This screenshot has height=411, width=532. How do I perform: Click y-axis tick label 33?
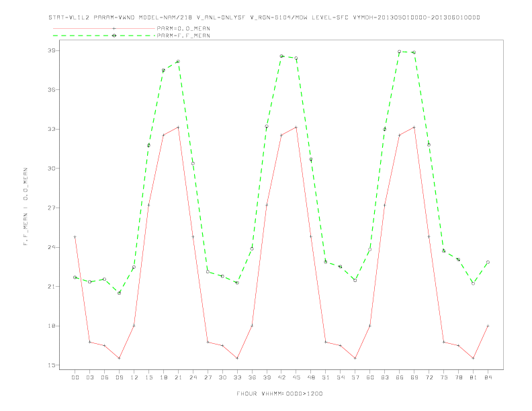pos(52,129)
